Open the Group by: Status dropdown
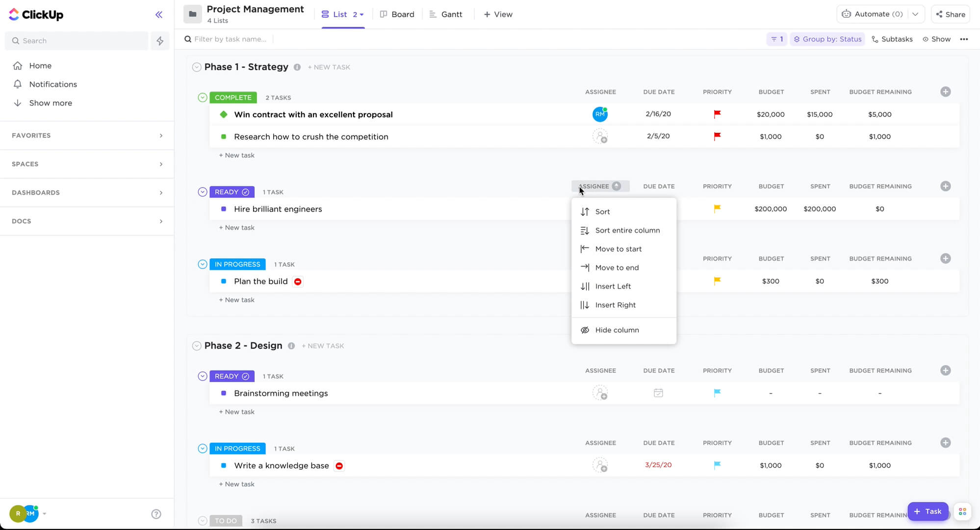 click(827, 39)
